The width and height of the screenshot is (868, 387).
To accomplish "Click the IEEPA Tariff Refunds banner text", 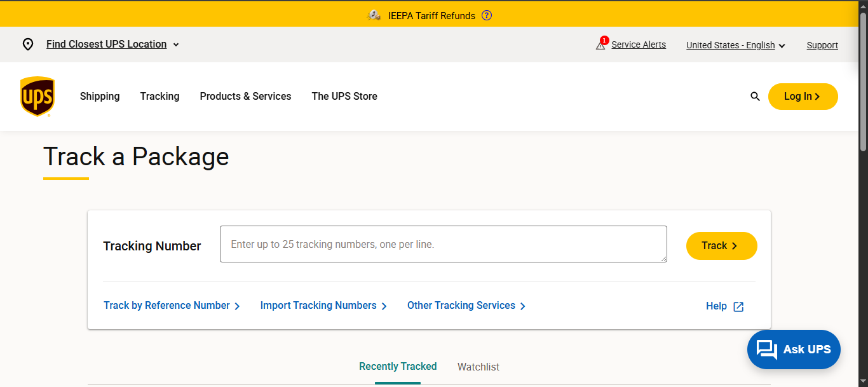I will 432,16.
